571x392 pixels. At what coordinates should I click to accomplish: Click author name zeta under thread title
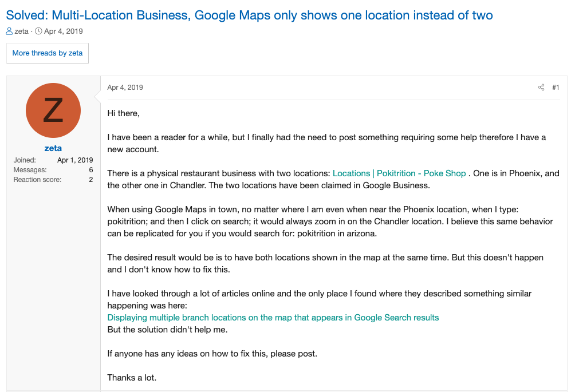21,31
